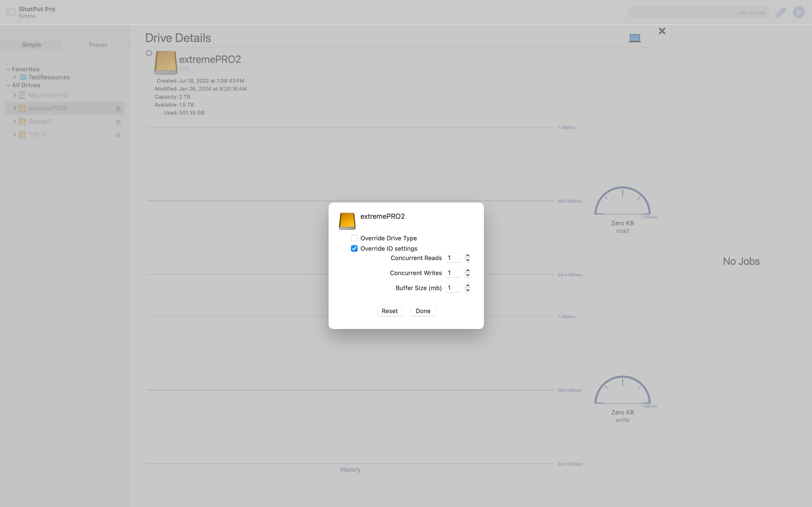Collapse the Favorites section
812x507 pixels.
(8, 69)
